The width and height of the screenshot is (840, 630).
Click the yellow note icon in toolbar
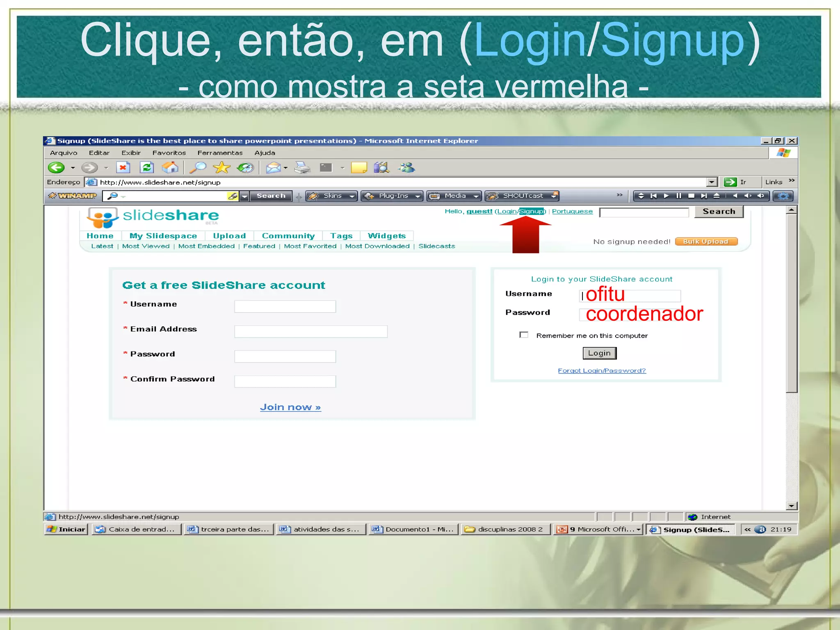[359, 167]
